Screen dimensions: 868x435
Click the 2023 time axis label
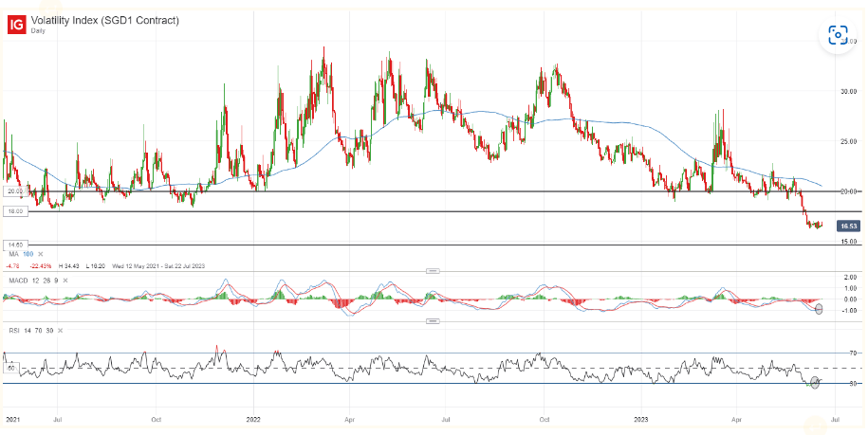(x=640, y=420)
